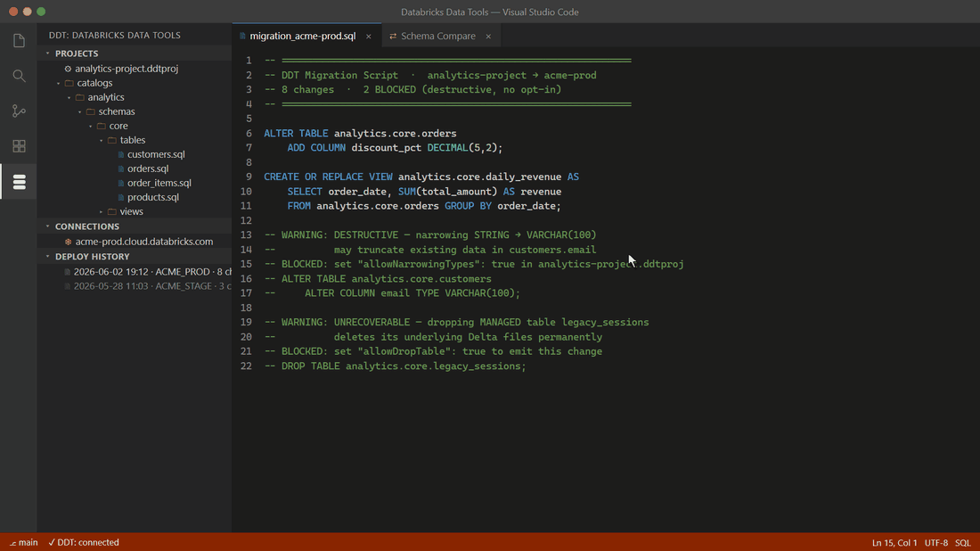This screenshot has height=551, width=980.
Task: Open the 2026-06-02 19:12 ACME_PROD deploy
Action: [152, 272]
